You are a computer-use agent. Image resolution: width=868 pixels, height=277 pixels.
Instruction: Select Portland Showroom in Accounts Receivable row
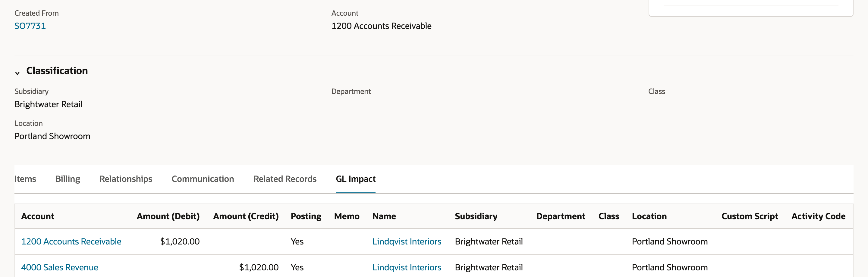point(670,241)
